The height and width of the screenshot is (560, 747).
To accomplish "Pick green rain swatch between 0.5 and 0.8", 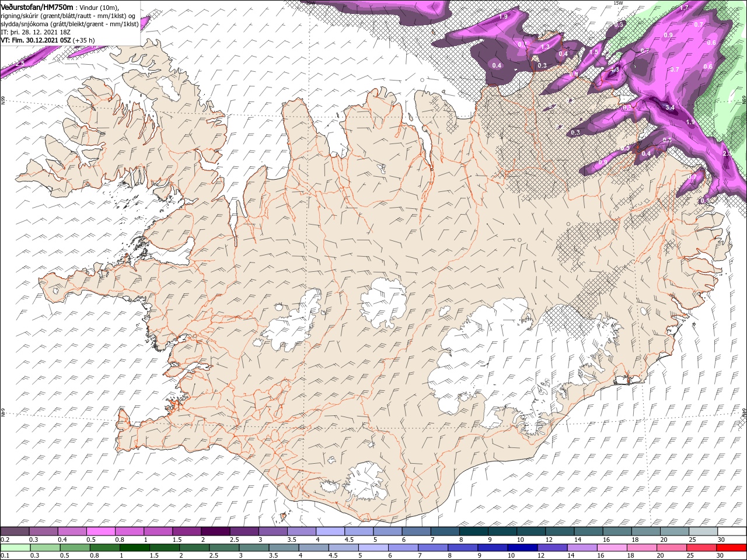I will (x=75, y=548).
